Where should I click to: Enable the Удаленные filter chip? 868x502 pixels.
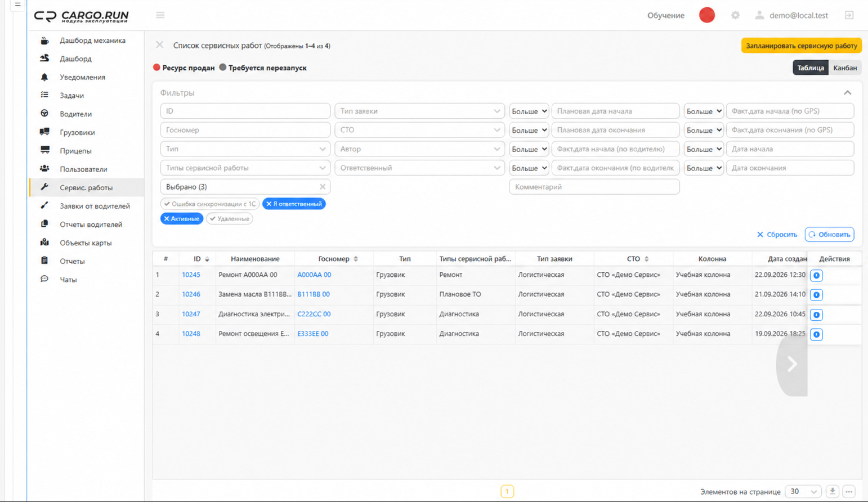click(x=230, y=218)
